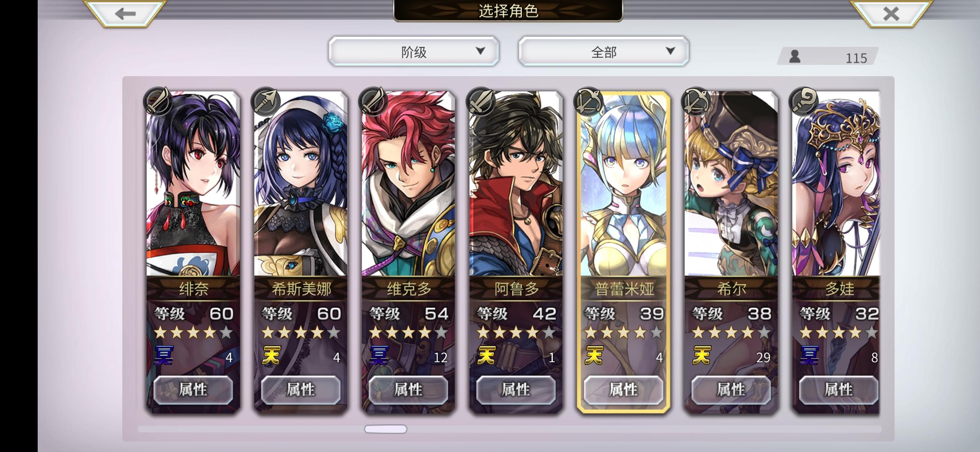Click the 冥 element icon on 维克多
This screenshot has width=980, height=452.
point(379,356)
